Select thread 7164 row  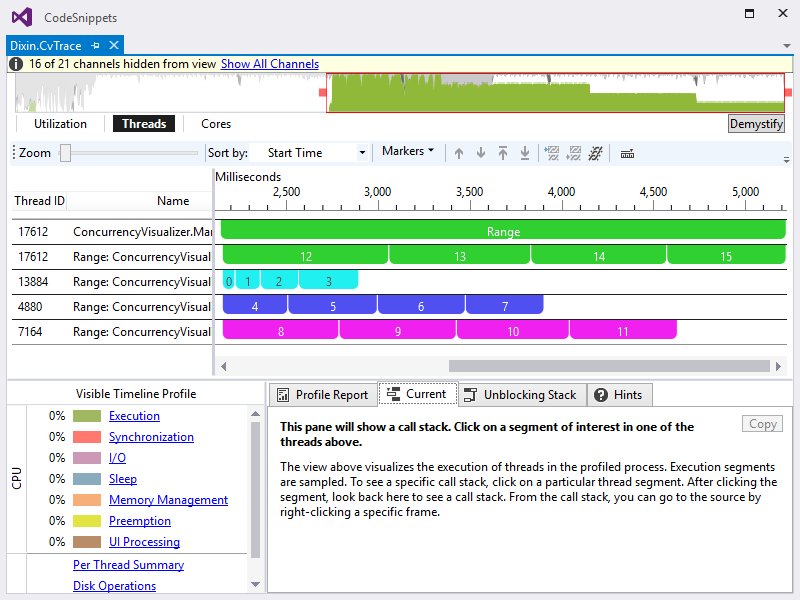[112, 332]
